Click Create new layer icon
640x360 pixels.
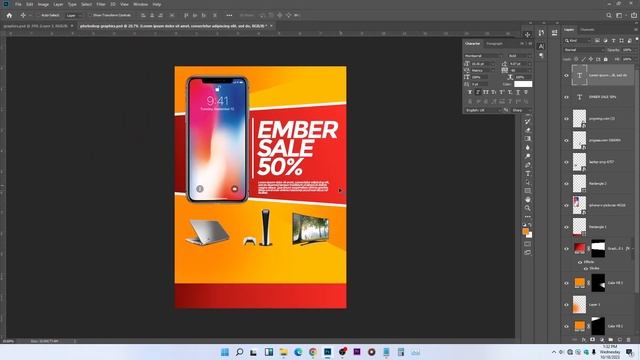(620, 340)
